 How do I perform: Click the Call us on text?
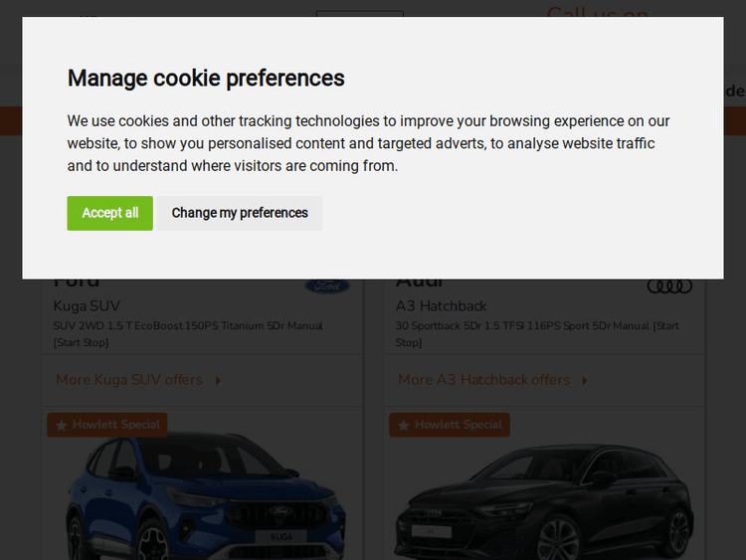coord(597,13)
